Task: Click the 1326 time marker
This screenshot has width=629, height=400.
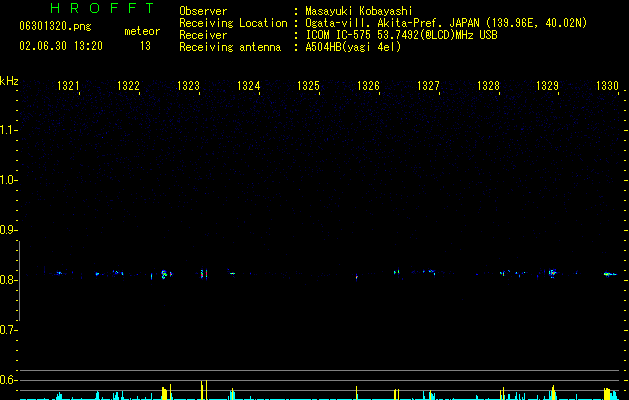Action: coord(368,86)
